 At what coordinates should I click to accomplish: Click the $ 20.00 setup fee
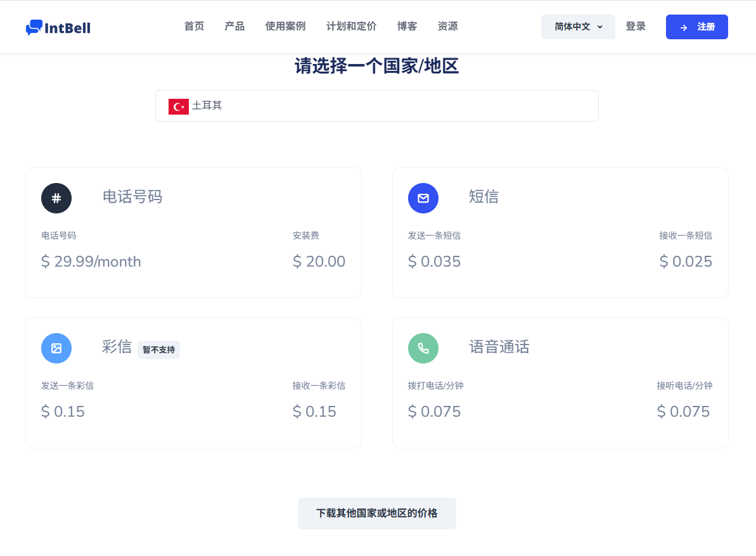(319, 262)
